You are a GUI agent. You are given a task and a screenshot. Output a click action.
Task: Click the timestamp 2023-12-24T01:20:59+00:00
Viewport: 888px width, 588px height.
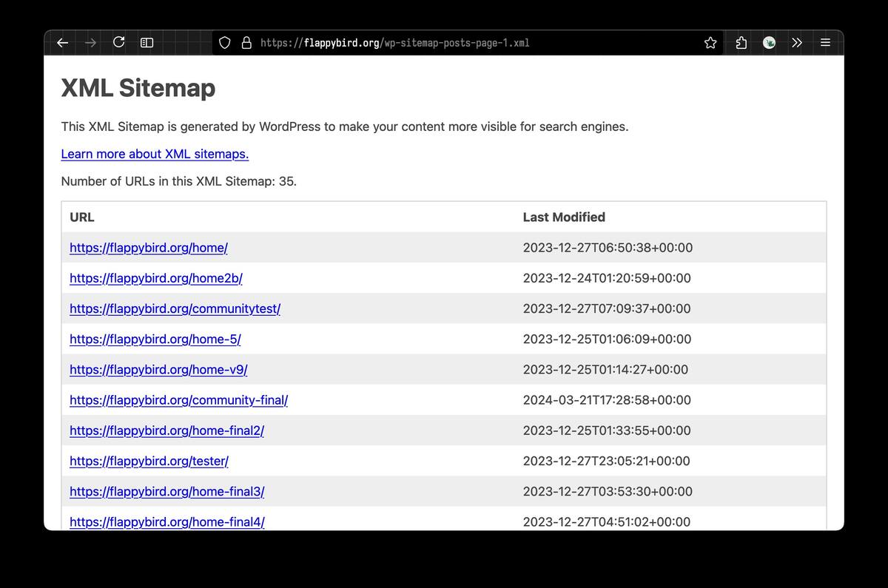click(x=607, y=278)
